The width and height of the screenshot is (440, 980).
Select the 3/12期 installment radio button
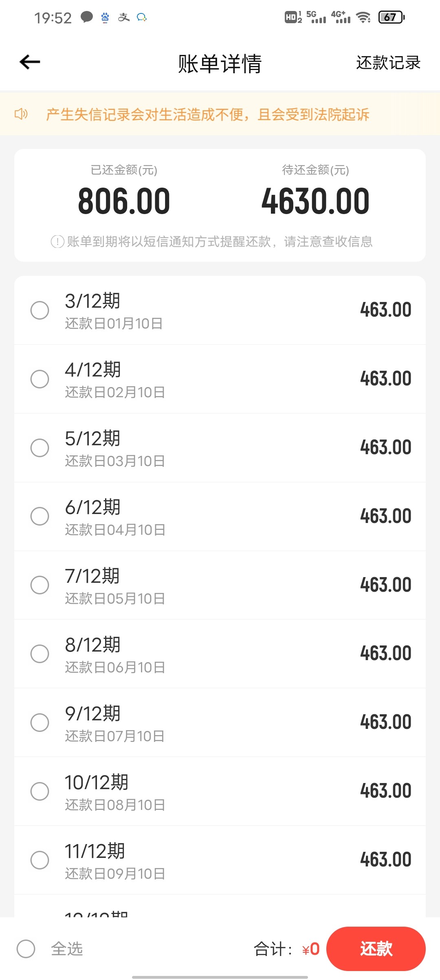40,310
